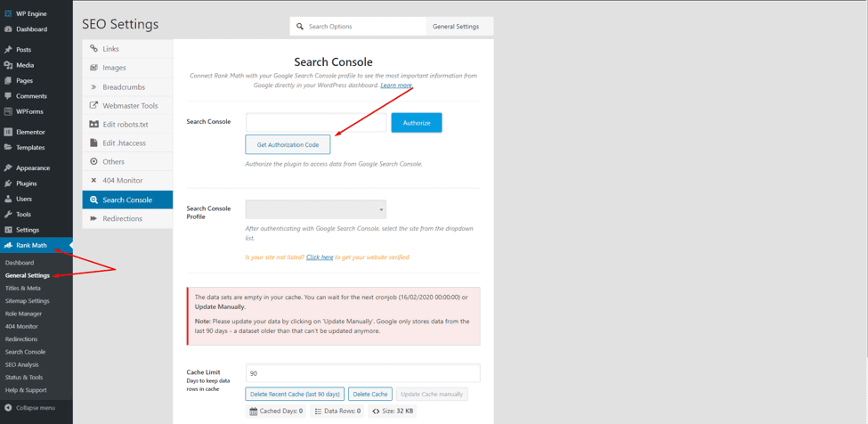Click Get Authorization Code button

288,144
